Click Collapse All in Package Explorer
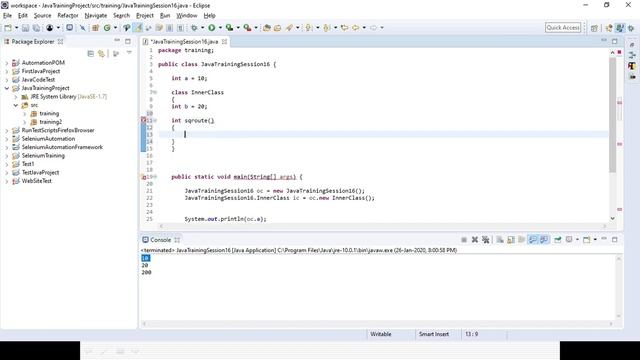Image resolution: width=640 pixels, height=360 pixels. 91,53
